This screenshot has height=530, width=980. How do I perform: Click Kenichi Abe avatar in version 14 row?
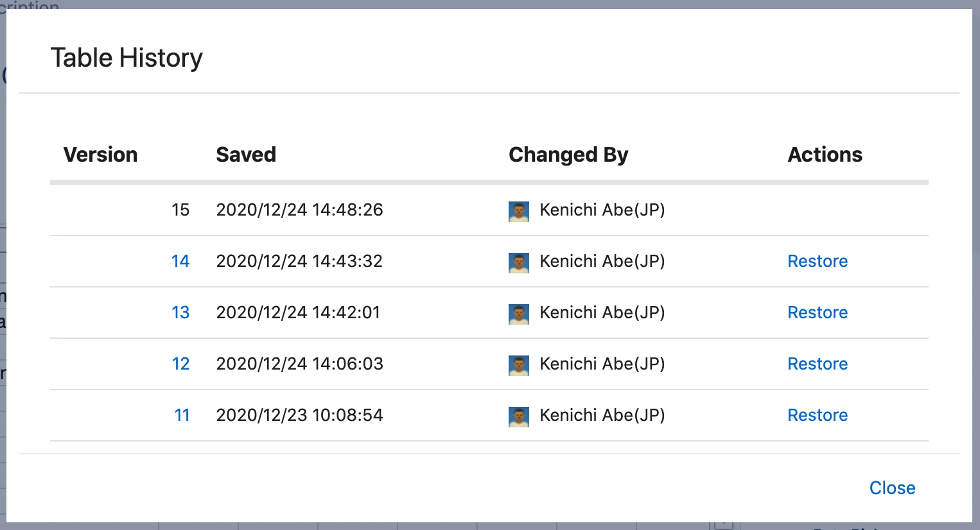point(519,262)
